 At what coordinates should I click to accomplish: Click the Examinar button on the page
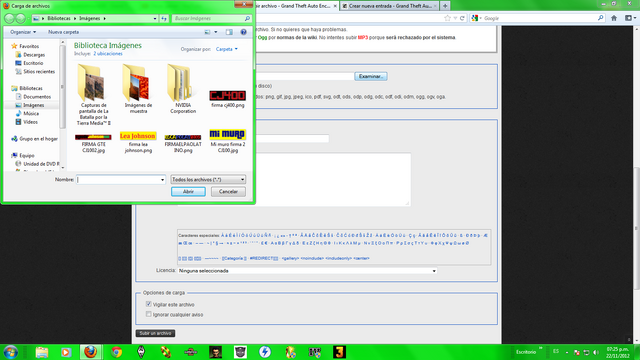tap(371, 76)
